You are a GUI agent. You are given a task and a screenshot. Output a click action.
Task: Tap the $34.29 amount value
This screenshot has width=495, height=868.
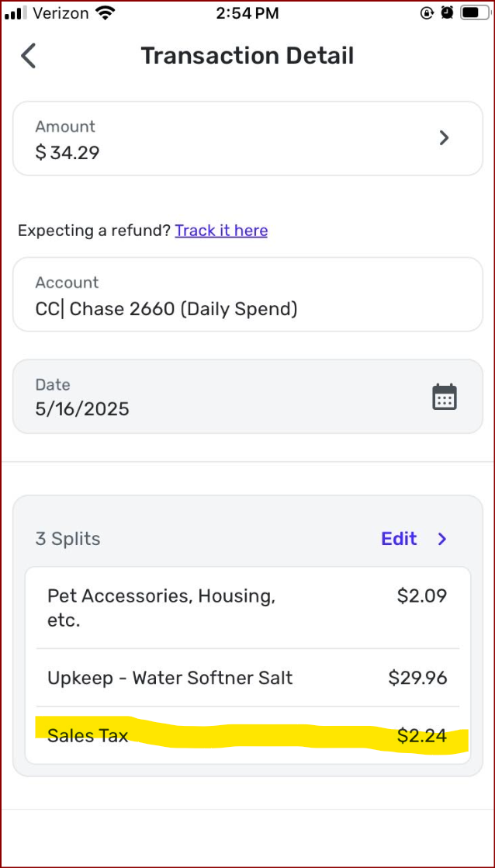pos(67,152)
